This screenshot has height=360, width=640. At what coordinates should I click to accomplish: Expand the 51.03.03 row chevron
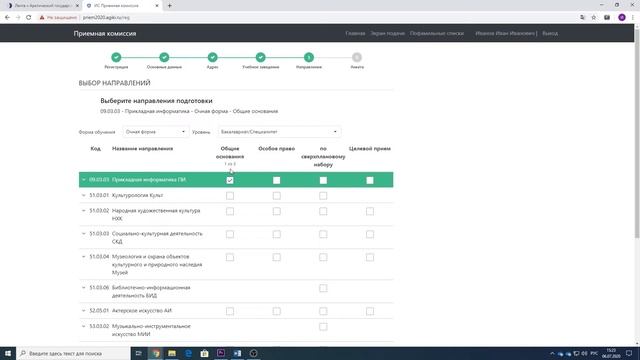84,233
